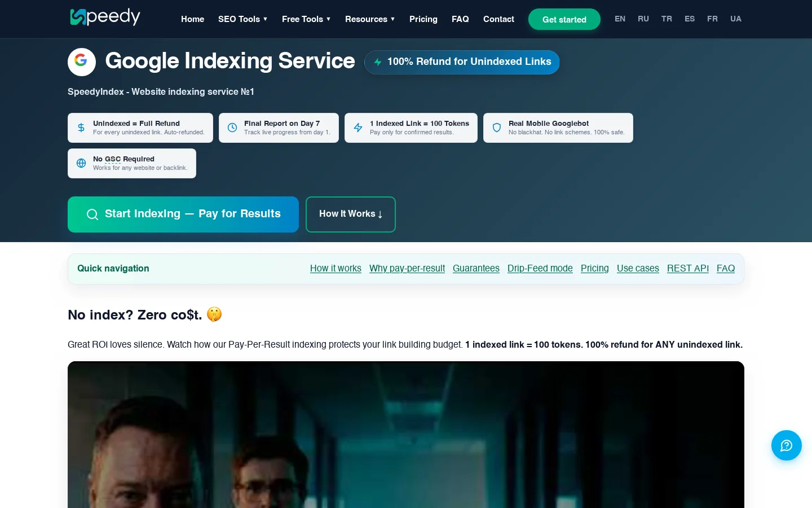The image size is (812, 508).
Task: Jump to Pricing in quick navigation
Action: pyautogui.click(x=595, y=269)
